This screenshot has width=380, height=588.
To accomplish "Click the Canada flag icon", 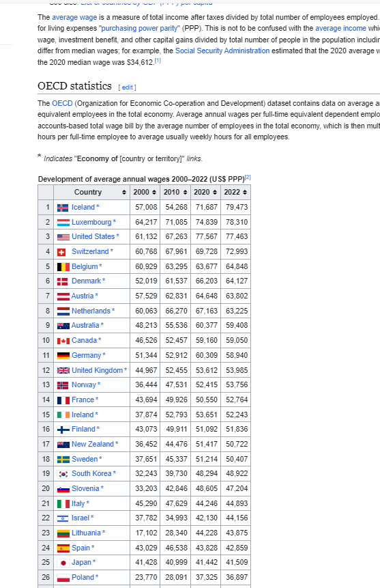I will [63, 341].
